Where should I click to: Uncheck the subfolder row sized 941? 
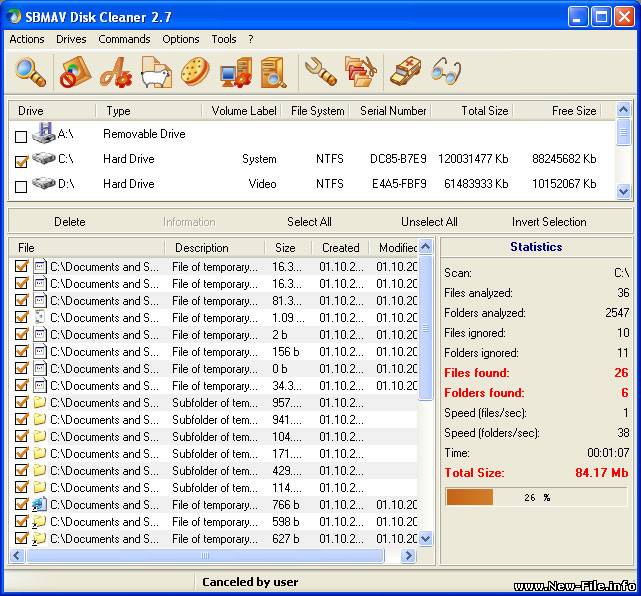click(x=21, y=419)
